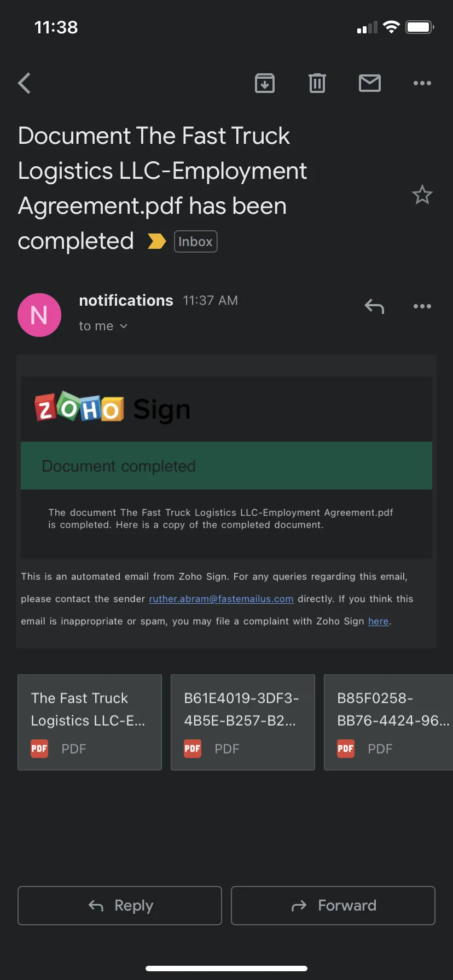
Task: Archive this email with the archive icon
Action: pyautogui.click(x=265, y=83)
